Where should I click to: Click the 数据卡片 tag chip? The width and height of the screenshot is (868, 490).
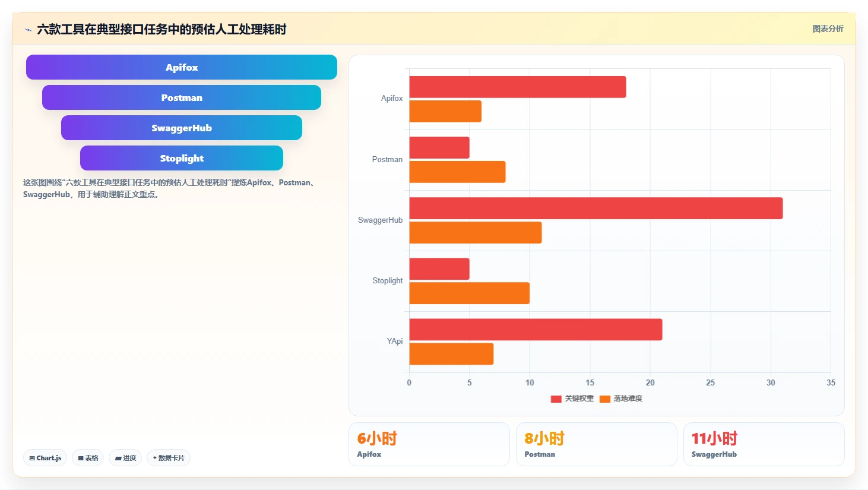(x=169, y=458)
